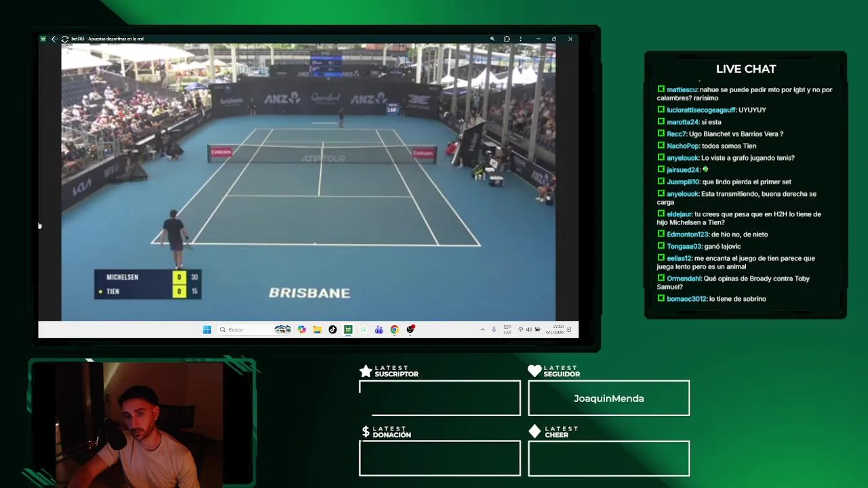Click marotta24's chat username
This screenshot has height=488, width=868.
pos(682,122)
